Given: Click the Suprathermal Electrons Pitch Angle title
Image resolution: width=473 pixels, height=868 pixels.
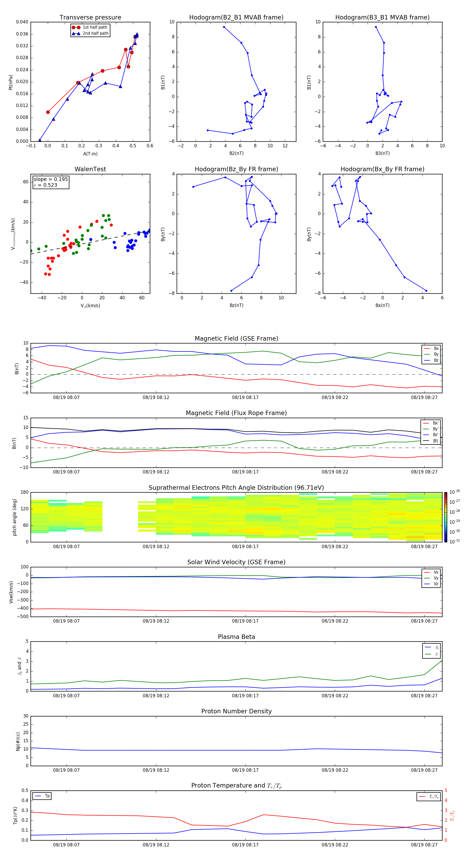Looking at the screenshot, I should click(236, 488).
